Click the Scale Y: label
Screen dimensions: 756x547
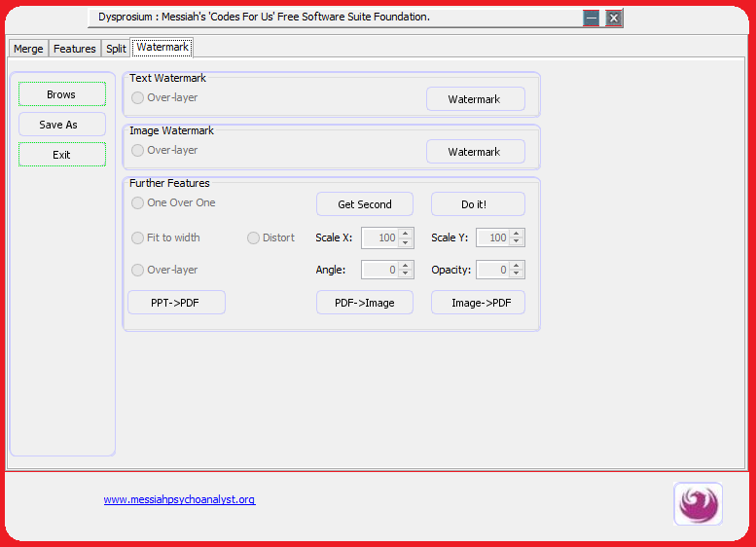pyautogui.click(x=450, y=237)
